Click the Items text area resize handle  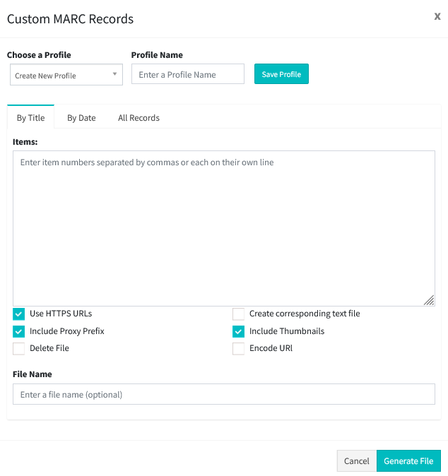click(x=429, y=300)
